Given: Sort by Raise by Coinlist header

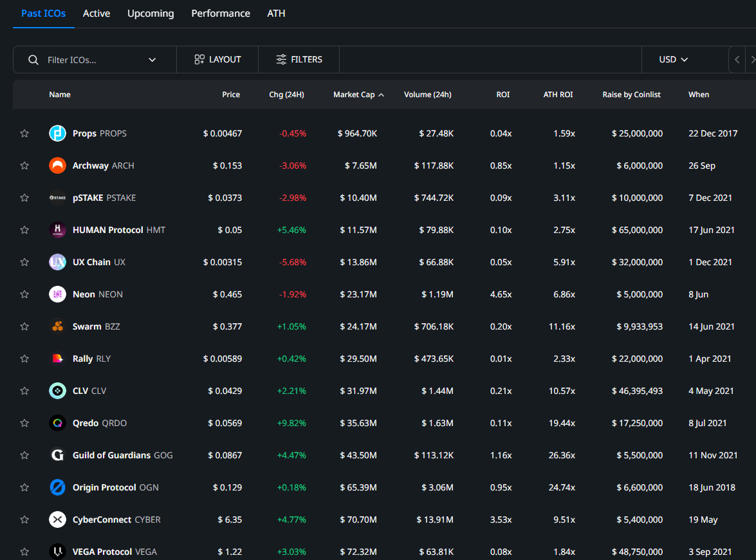Looking at the screenshot, I should (631, 95).
